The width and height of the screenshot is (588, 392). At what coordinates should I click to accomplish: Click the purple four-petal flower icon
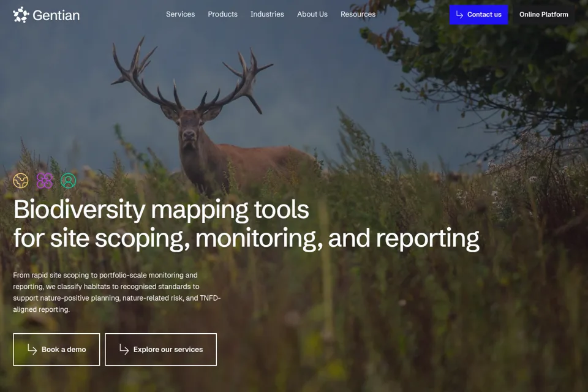[x=45, y=181]
